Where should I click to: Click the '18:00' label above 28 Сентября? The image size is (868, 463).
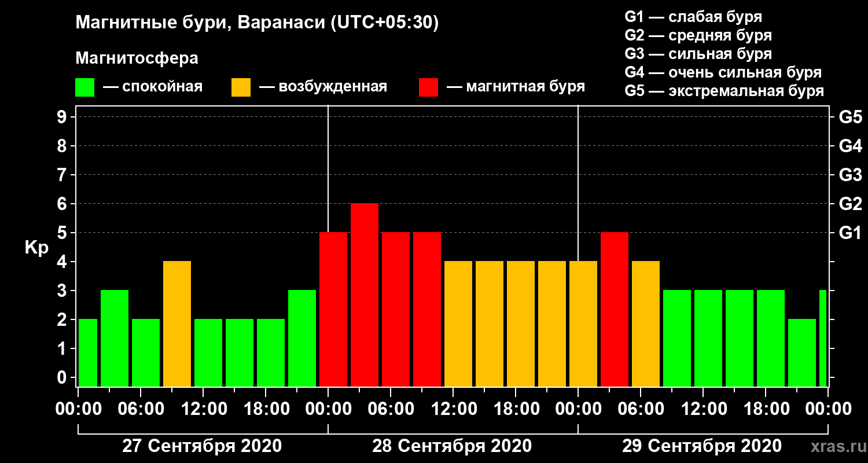coord(516,409)
